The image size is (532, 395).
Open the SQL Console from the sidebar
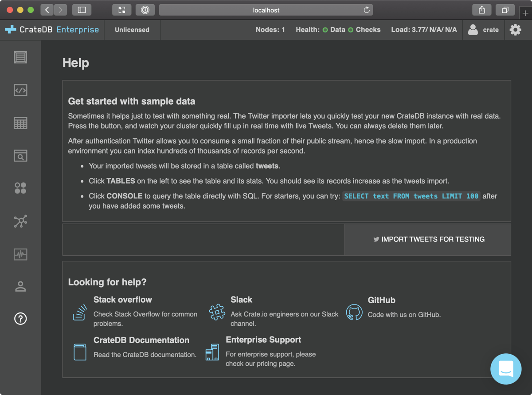point(20,90)
